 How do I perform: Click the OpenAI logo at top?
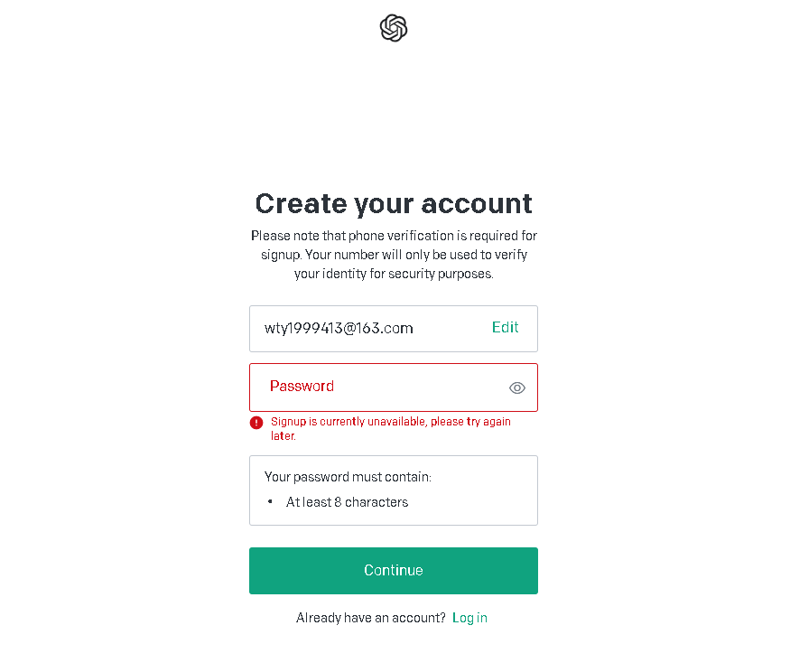[394, 28]
